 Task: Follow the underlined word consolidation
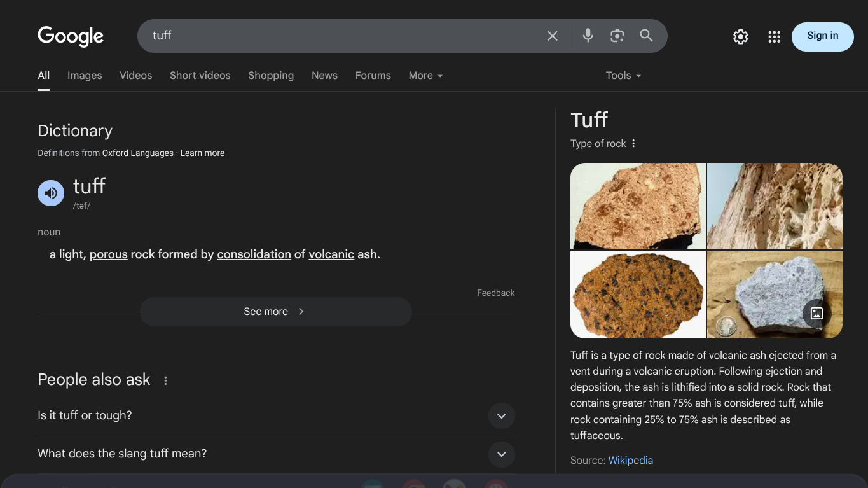[x=254, y=254]
